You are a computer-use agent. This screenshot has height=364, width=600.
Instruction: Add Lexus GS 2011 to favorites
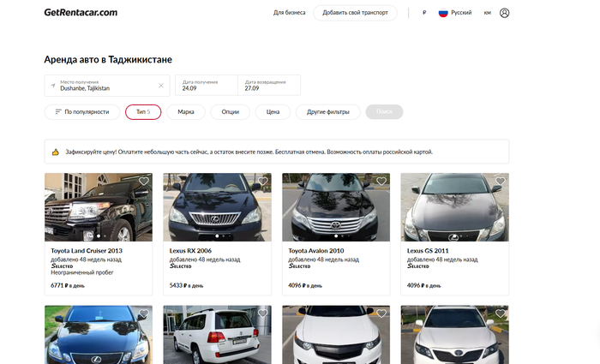501,182
